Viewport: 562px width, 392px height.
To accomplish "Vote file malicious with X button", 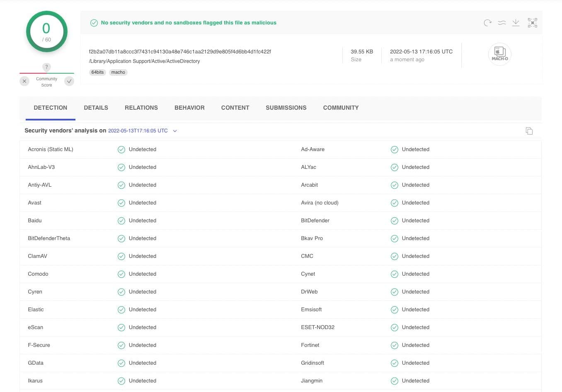I will (24, 81).
